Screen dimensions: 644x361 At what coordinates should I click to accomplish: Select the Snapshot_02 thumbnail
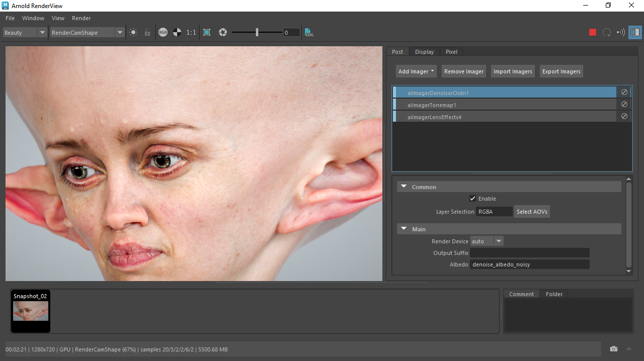pyautogui.click(x=30, y=311)
